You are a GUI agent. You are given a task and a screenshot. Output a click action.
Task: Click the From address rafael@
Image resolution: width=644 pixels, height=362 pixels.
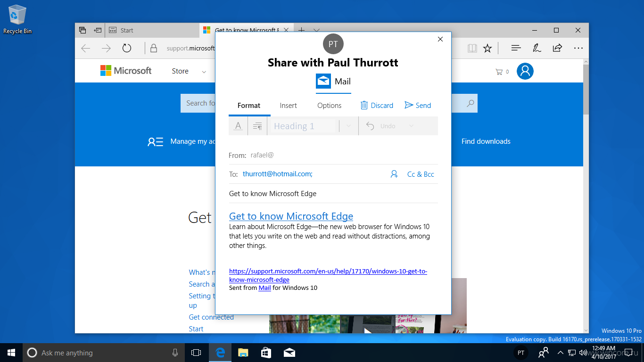click(262, 155)
